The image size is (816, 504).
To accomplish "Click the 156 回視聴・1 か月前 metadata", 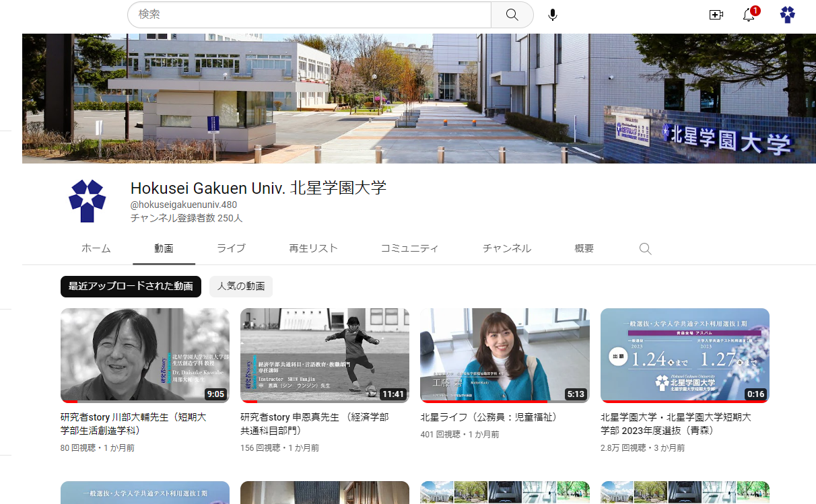I will click(279, 447).
